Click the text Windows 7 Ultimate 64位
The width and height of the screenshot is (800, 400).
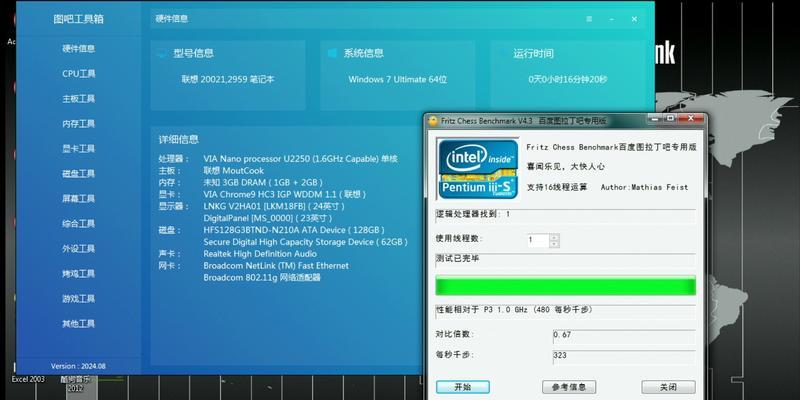click(397, 80)
